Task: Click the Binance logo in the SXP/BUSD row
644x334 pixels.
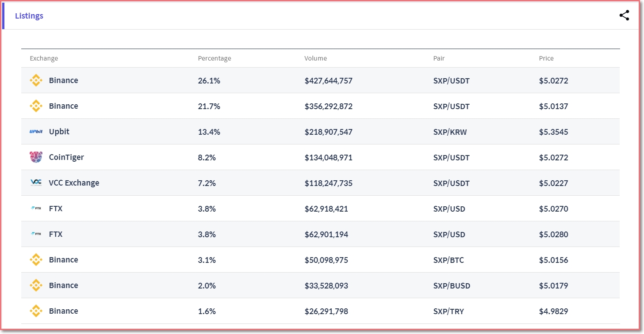Action: click(x=36, y=285)
